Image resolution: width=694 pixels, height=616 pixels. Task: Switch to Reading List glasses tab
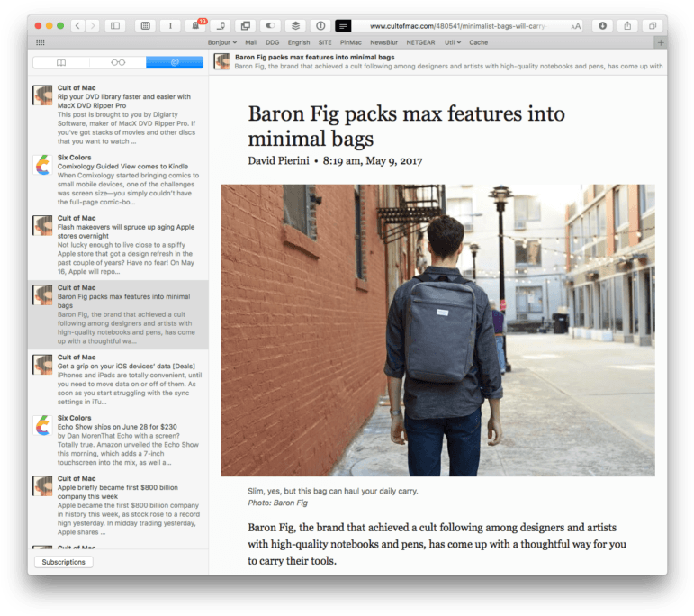coord(118,62)
